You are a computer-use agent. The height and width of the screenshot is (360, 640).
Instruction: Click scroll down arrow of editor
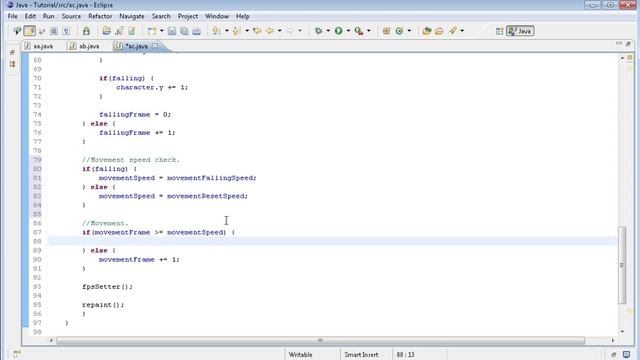pyautogui.click(x=622, y=331)
